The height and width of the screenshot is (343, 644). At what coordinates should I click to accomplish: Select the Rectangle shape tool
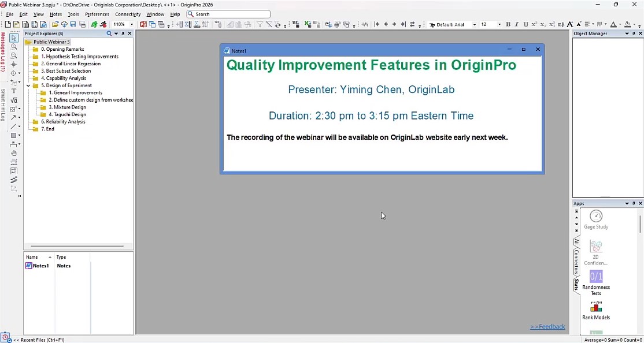tap(13, 135)
